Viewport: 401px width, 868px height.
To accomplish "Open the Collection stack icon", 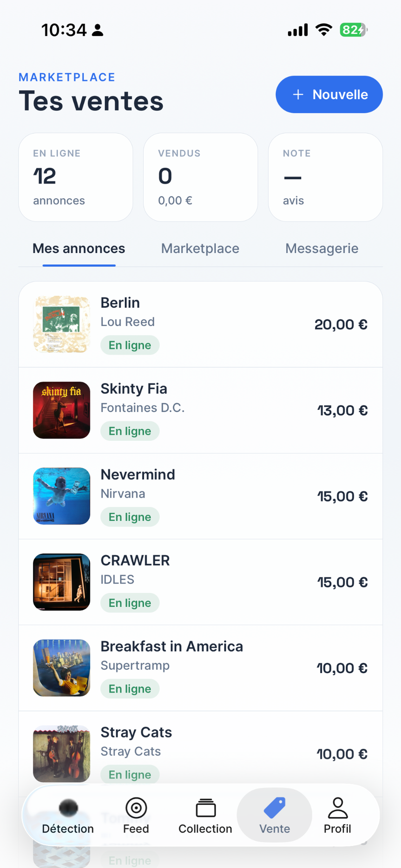I will point(205,808).
